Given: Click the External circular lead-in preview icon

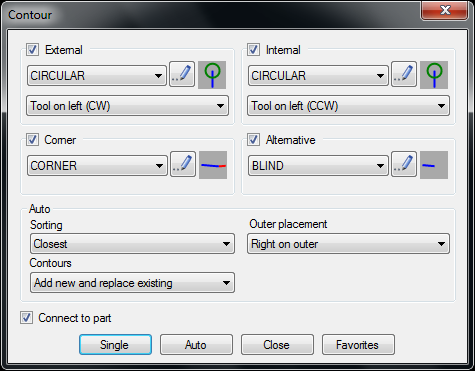Looking at the screenshot, I should point(212,75).
